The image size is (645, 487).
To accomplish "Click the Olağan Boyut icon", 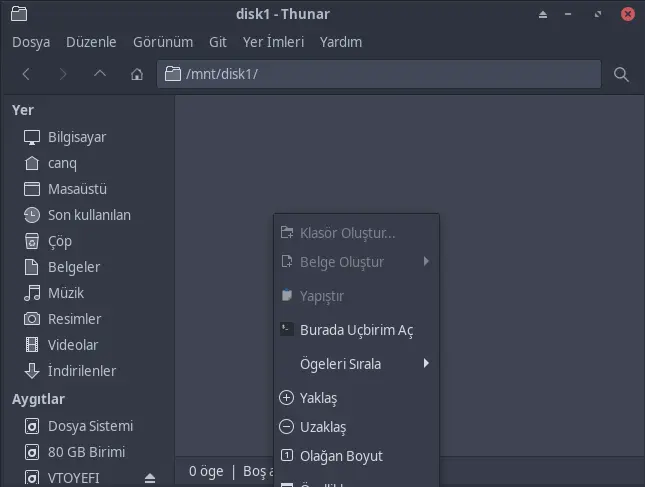I will click(x=287, y=455).
